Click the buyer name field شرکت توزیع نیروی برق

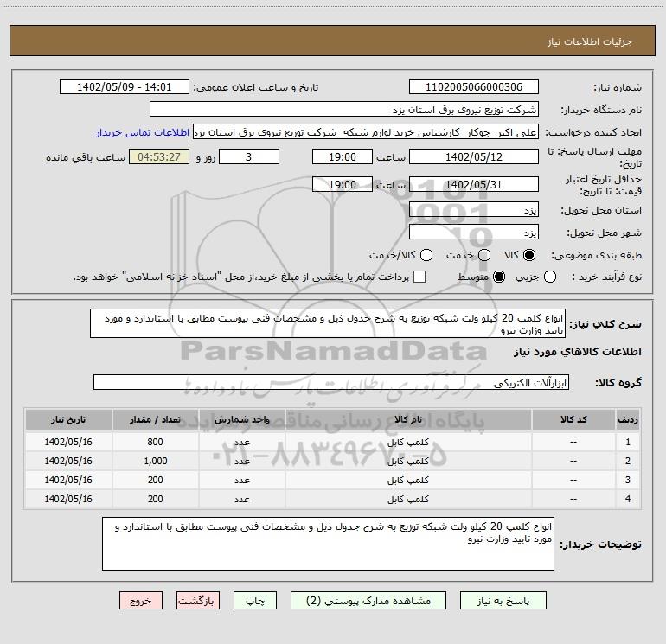344,110
